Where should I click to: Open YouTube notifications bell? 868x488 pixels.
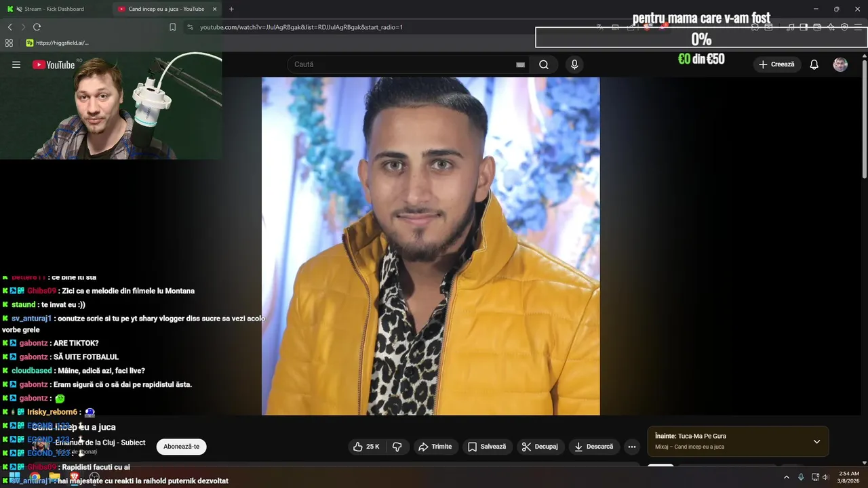pos(814,64)
